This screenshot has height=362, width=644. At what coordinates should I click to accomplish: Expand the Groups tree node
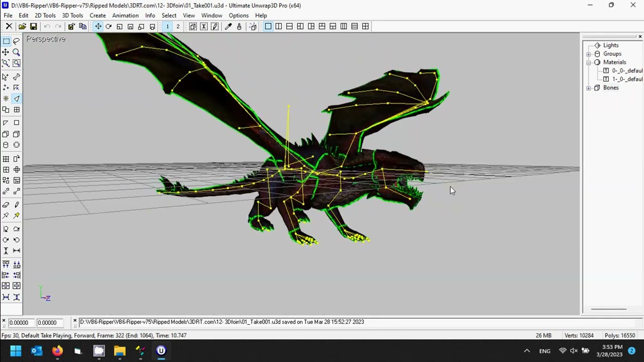click(589, 54)
